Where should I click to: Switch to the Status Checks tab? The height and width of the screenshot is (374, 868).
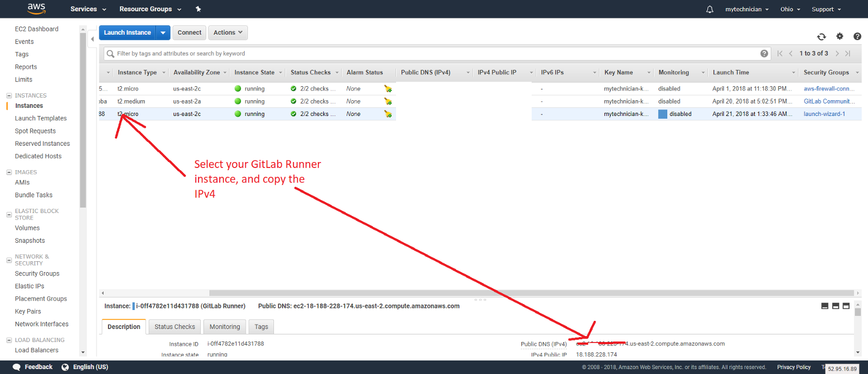[175, 327]
